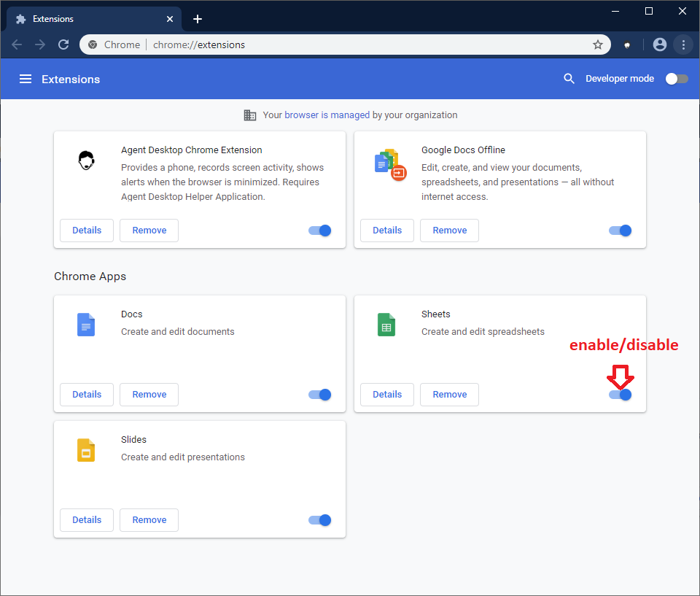Remove Google Docs Offline
Image resolution: width=700 pixels, height=596 pixels.
coord(450,231)
